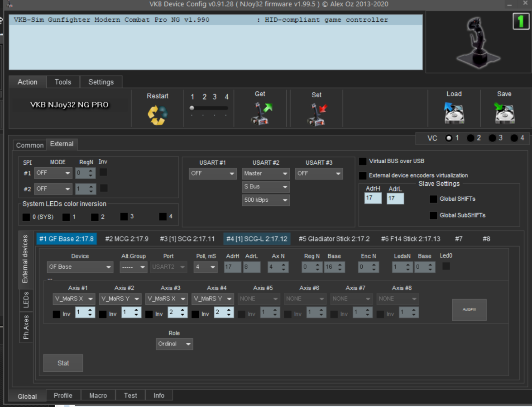The height and width of the screenshot is (407, 532).
Task: Increase the Axis #4 number stepper
Action: [229, 310]
